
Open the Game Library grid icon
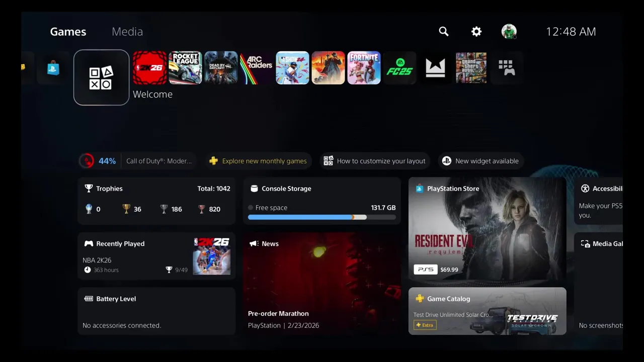pyautogui.click(x=507, y=67)
